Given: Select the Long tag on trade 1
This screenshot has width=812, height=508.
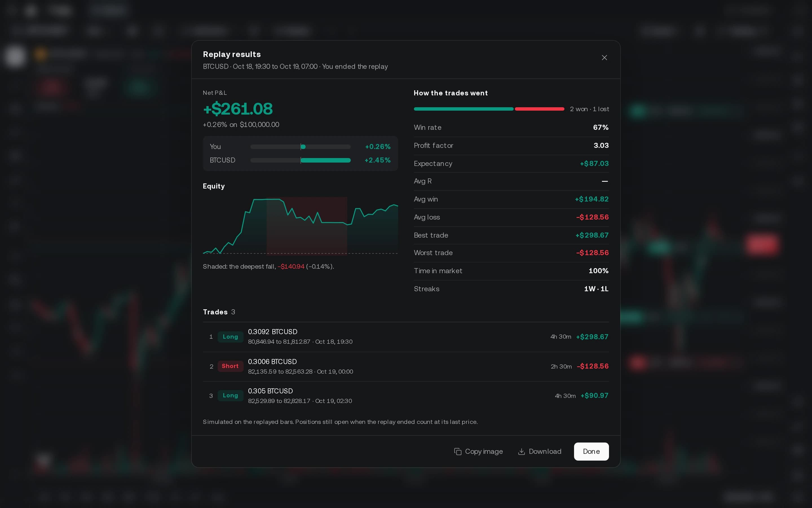Looking at the screenshot, I should coord(230,337).
